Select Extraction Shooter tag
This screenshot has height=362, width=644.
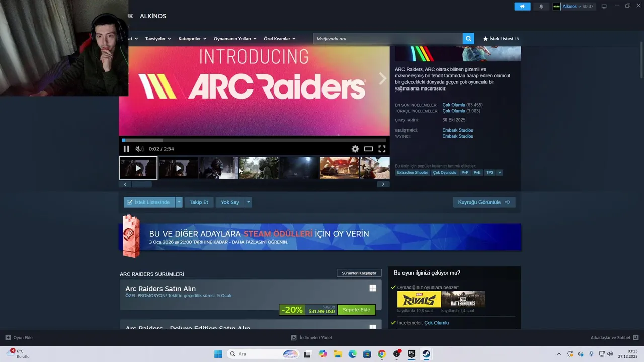413,173
